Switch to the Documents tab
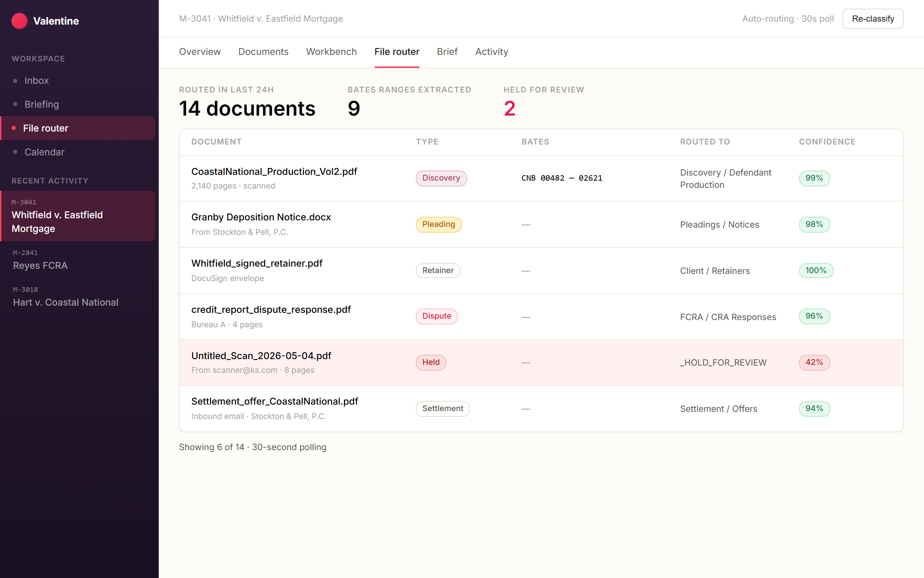Viewport: 924px width, 578px height. coord(263,52)
